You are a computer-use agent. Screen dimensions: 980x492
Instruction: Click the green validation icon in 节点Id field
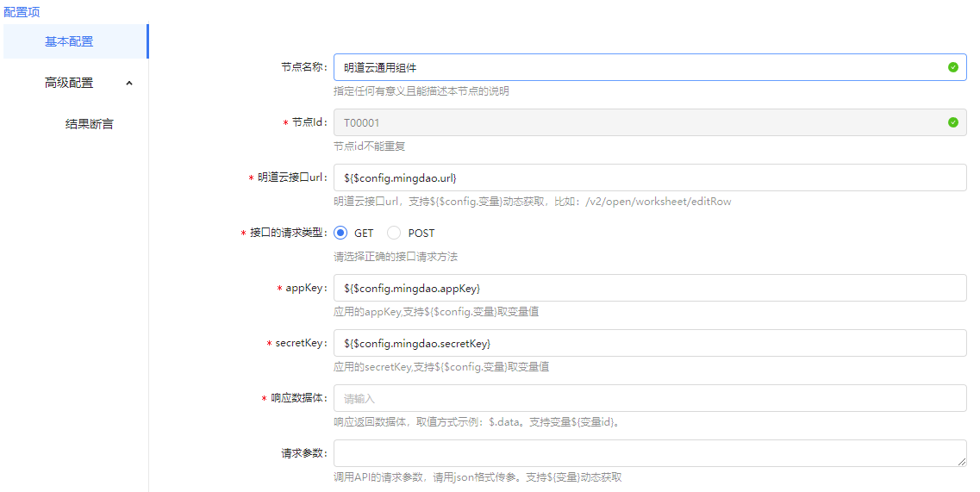point(952,122)
